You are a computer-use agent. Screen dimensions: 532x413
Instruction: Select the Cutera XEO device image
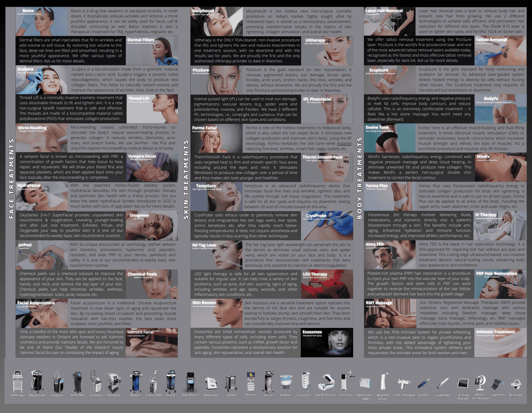(154, 381)
